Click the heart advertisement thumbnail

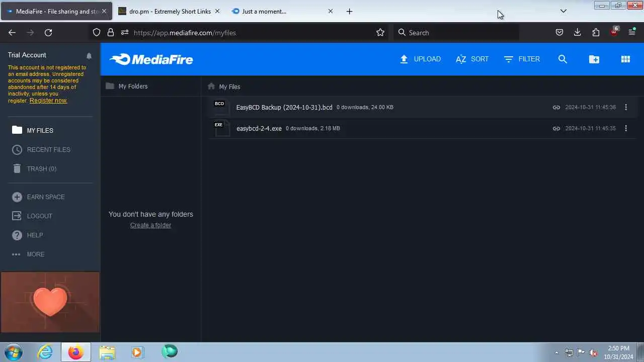pos(50,302)
